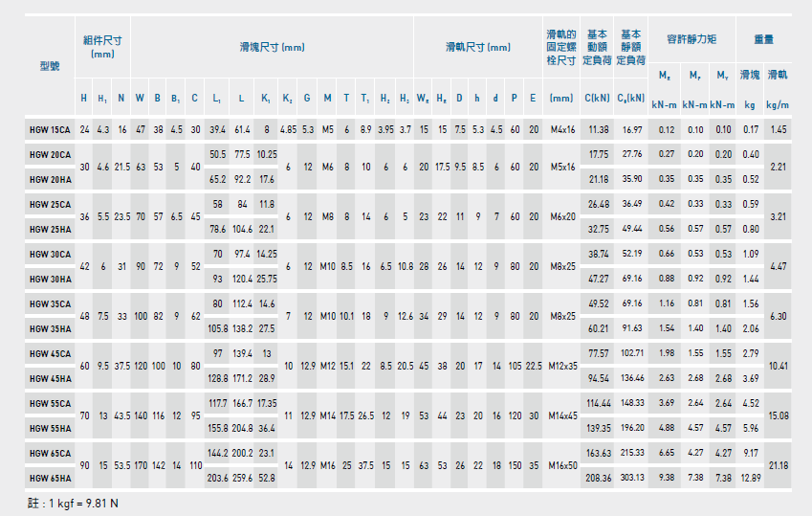Click the 重量 header cell

pos(764,39)
